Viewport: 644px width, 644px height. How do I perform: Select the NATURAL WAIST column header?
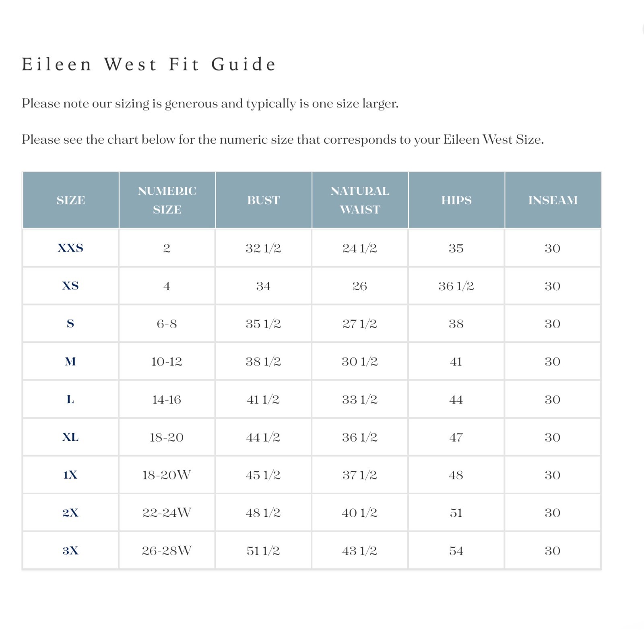[360, 200]
